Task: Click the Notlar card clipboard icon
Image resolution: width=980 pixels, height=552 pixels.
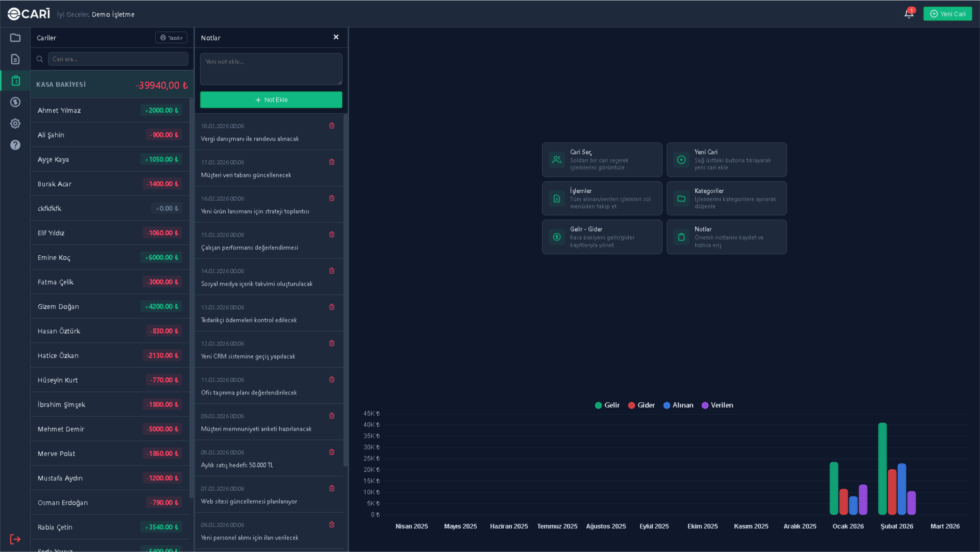Action: [681, 237]
